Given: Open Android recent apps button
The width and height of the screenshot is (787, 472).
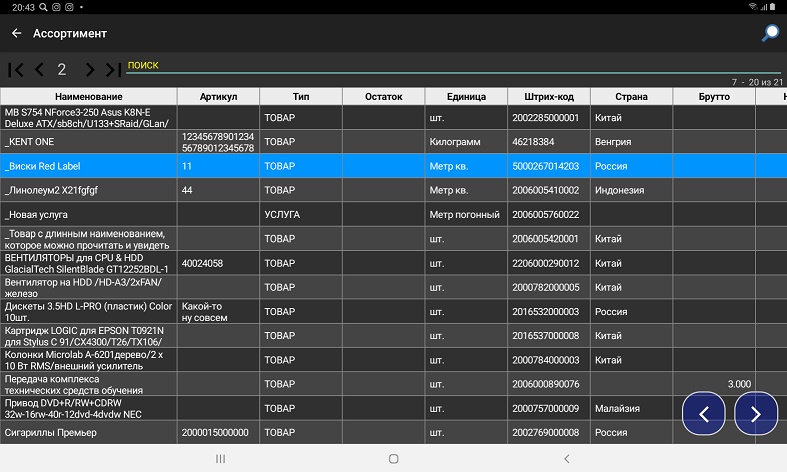Looking at the screenshot, I should click(220, 458).
